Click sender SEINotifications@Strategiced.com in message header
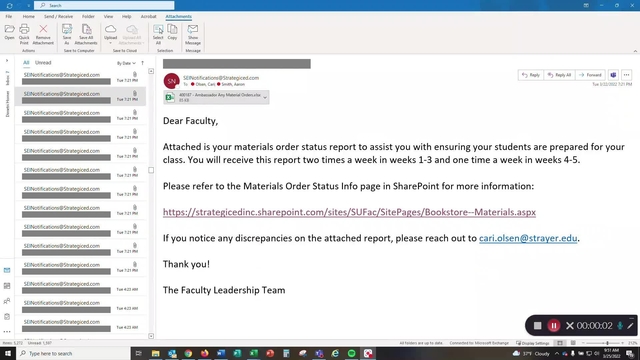The height and width of the screenshot is (360, 640). point(221,78)
